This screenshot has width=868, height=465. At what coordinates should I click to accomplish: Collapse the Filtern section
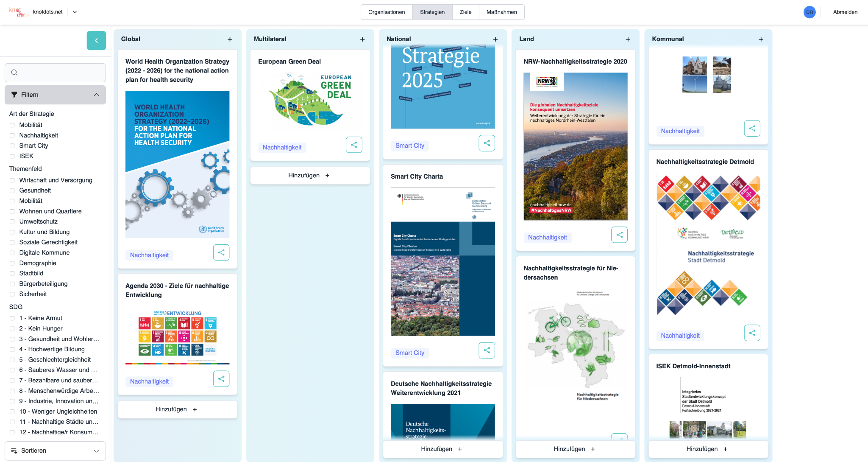(96, 95)
